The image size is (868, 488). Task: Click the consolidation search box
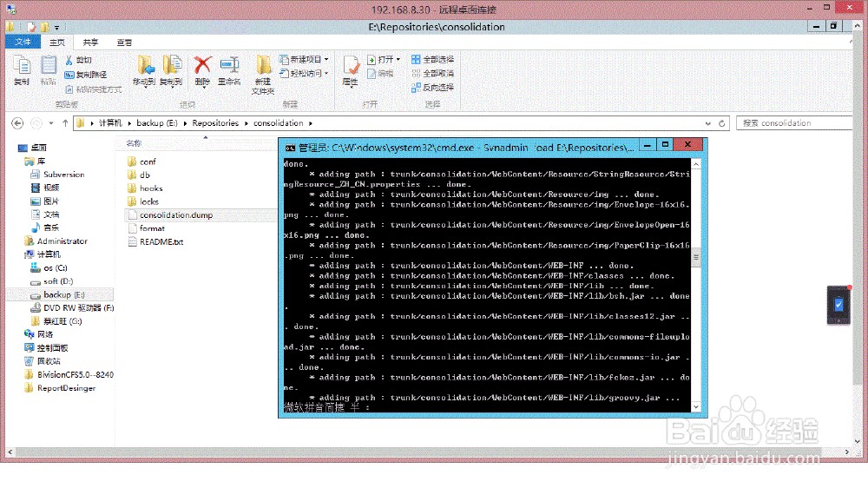[x=794, y=123]
